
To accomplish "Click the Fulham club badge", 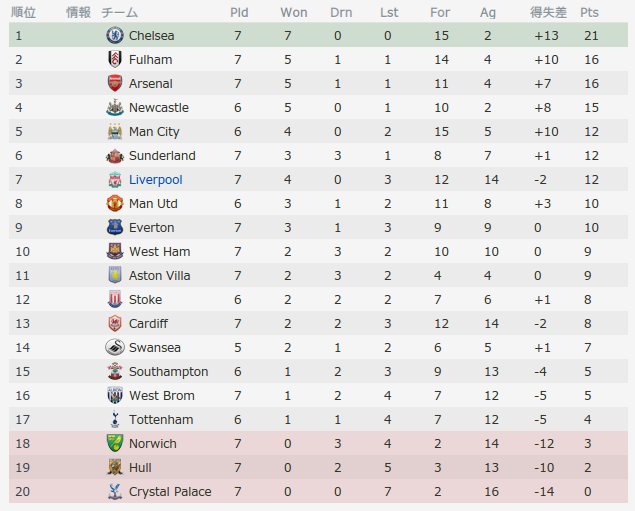I will 115,59.
